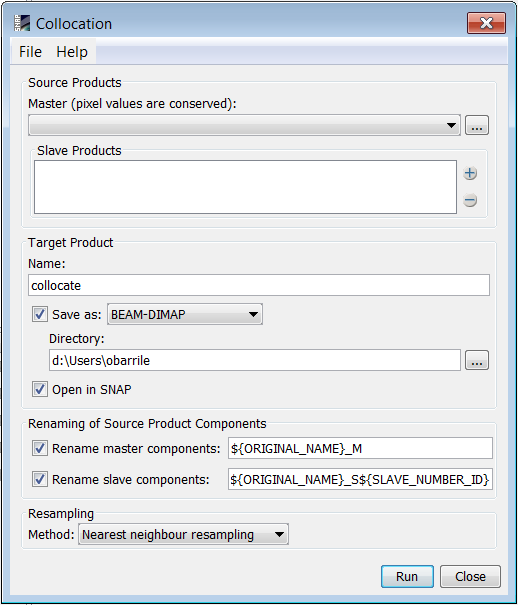Browse for master product file
Viewport: 518px width, 605px height.
pos(477,125)
